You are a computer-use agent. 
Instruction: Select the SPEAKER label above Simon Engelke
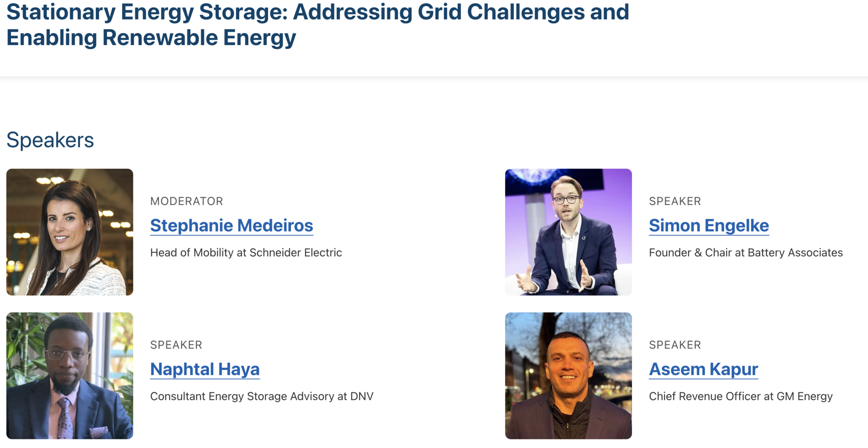tap(675, 201)
